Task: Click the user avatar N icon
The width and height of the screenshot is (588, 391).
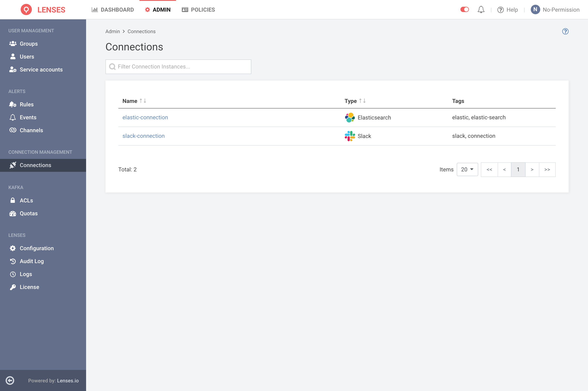Action: 535,10
